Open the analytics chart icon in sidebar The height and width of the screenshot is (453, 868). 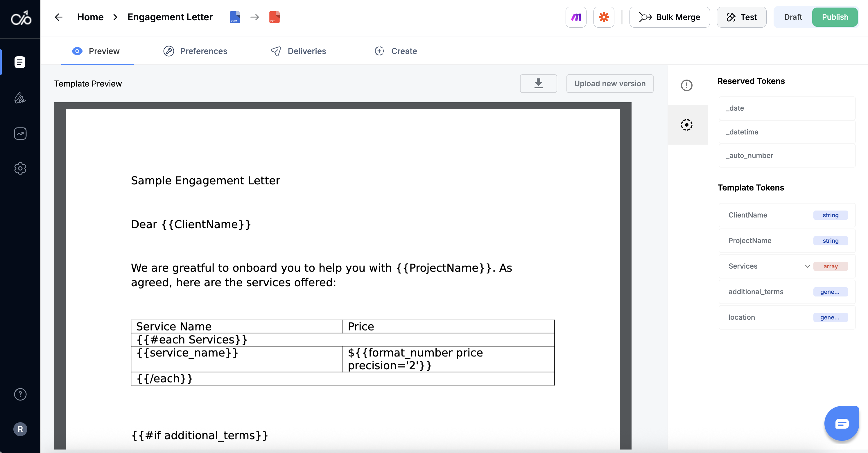[20, 133]
